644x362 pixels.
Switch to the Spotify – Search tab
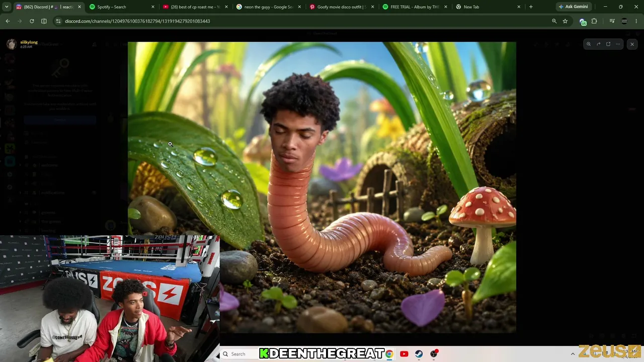click(121, 7)
